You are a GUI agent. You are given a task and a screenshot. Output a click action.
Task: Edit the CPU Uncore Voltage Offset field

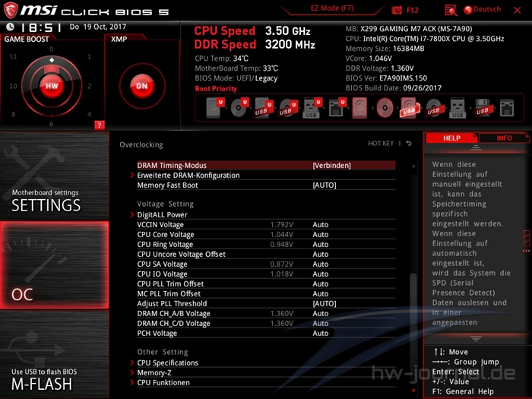[320, 254]
